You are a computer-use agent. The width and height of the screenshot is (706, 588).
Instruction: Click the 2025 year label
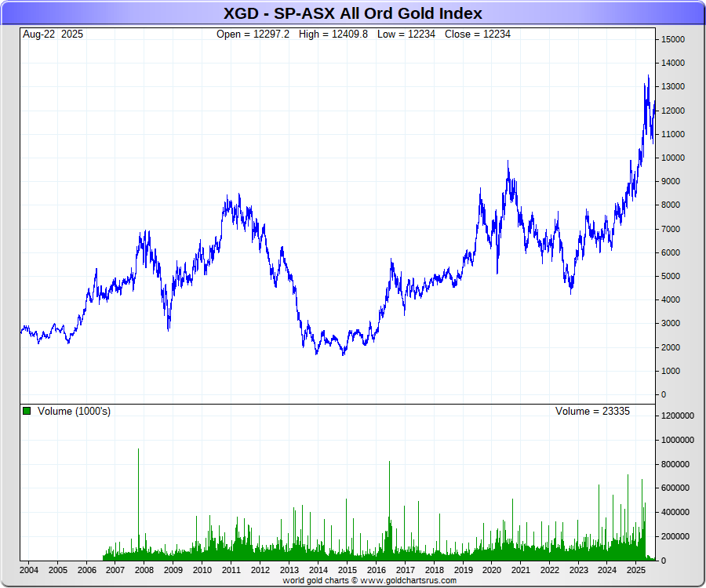(636, 570)
